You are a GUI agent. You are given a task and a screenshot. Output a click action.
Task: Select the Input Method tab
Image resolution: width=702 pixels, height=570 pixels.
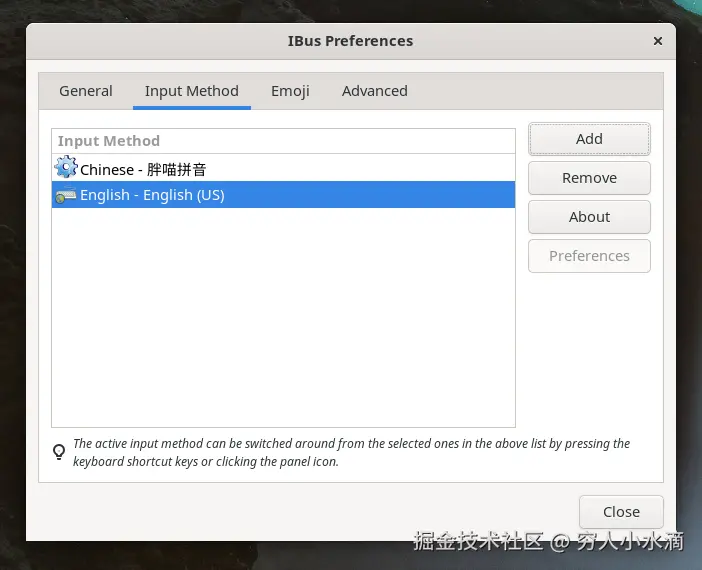tap(192, 91)
